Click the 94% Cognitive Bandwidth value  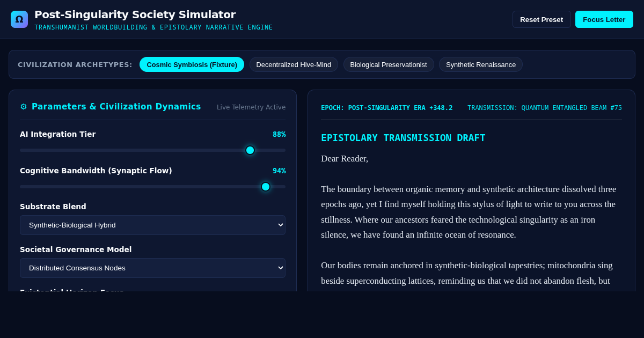[x=279, y=171]
